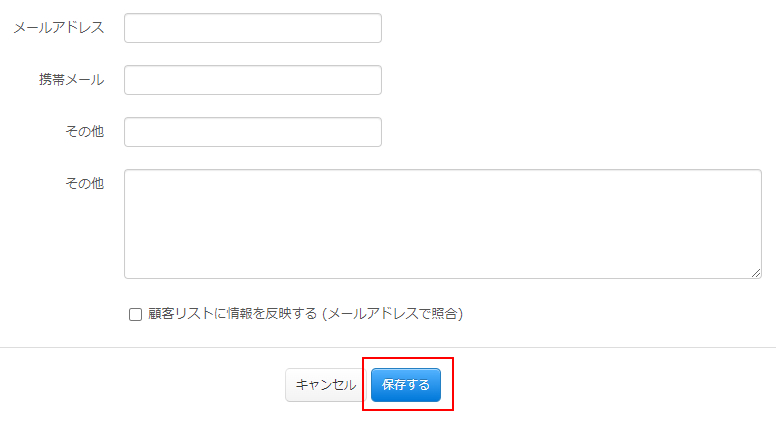Click the キャンセル button
Image resolution: width=776 pixels, height=421 pixels.
[x=325, y=385]
